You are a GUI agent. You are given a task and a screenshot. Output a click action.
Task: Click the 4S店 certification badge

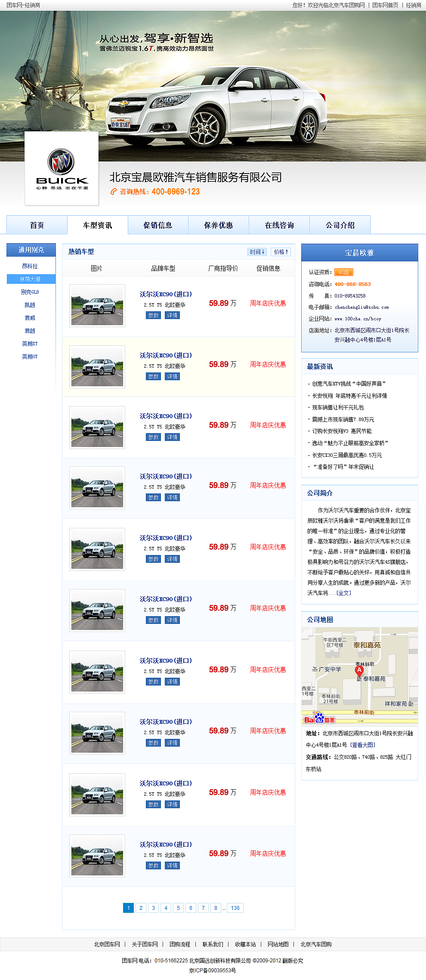coord(344,272)
